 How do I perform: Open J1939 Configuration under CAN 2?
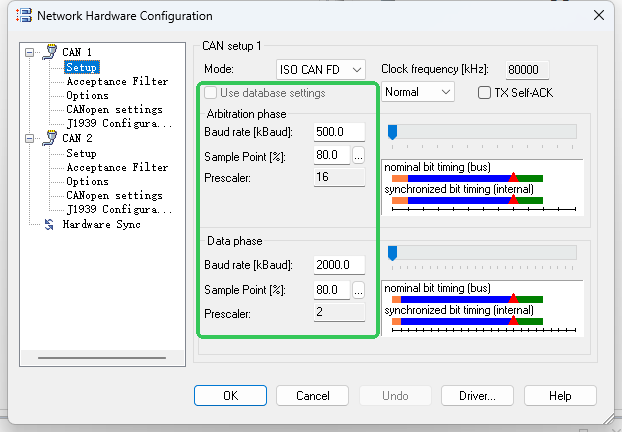(x=119, y=209)
